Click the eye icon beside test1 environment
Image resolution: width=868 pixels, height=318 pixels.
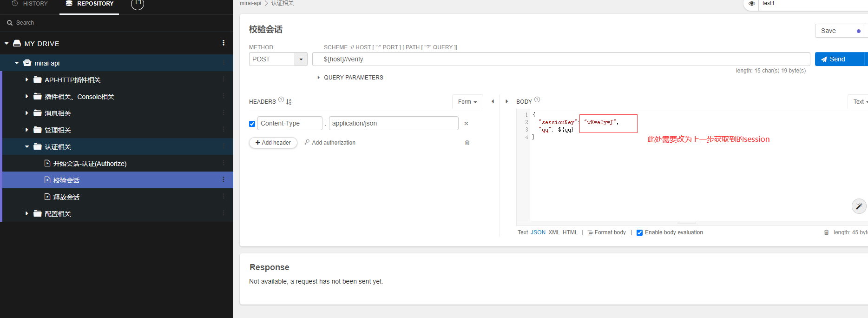(751, 3)
